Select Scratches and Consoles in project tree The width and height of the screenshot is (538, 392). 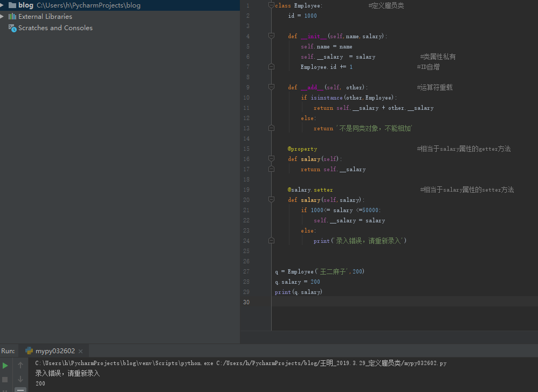pyautogui.click(x=56, y=28)
